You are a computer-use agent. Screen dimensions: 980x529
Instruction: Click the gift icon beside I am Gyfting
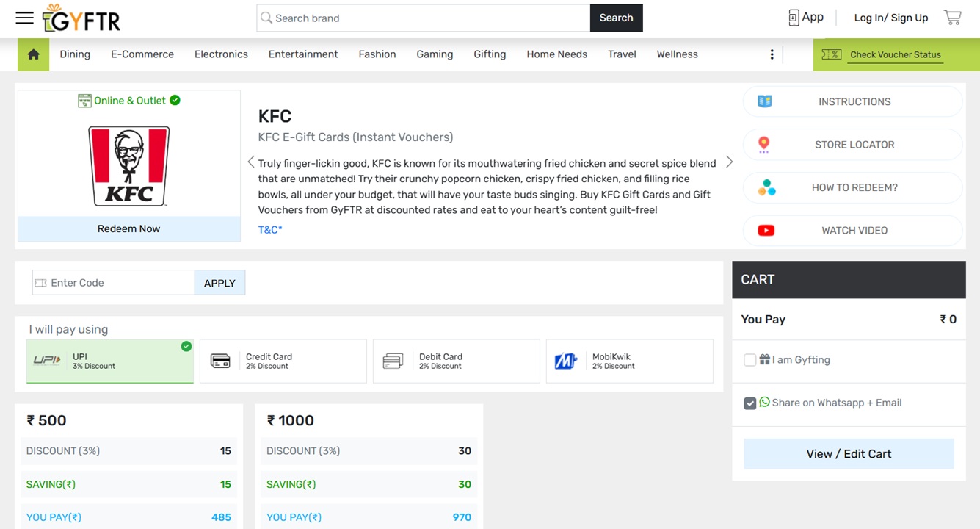coord(765,359)
